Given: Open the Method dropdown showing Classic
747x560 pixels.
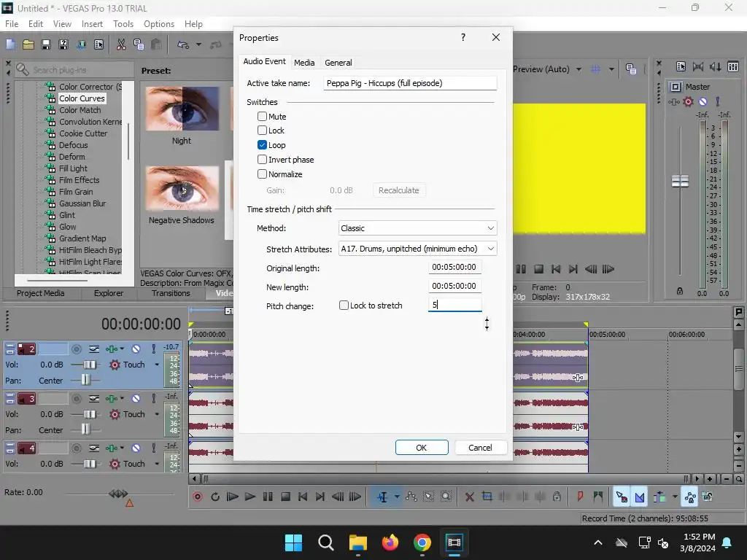Looking at the screenshot, I should 417,228.
